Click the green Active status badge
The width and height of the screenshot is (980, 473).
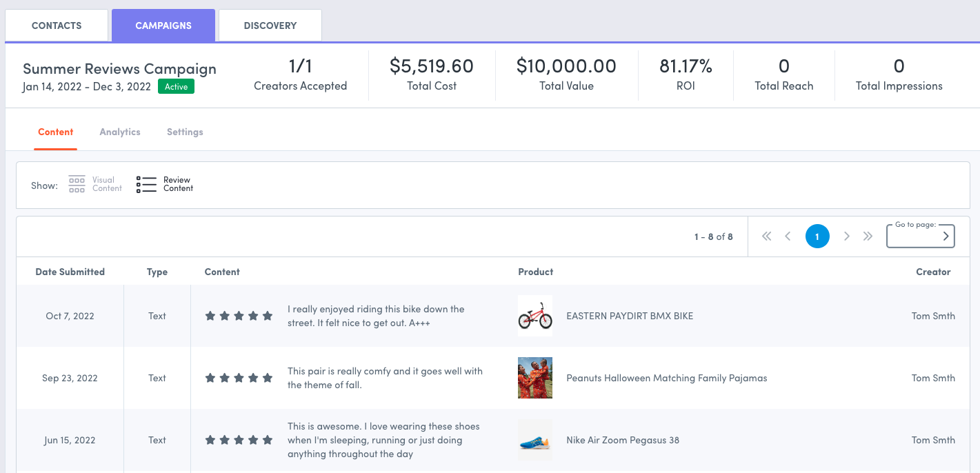coord(176,87)
